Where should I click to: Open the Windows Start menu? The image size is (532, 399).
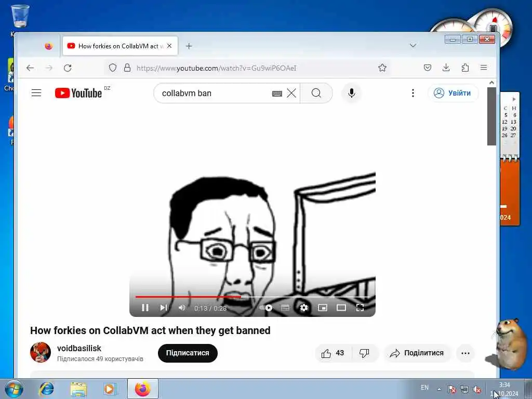[14, 389]
